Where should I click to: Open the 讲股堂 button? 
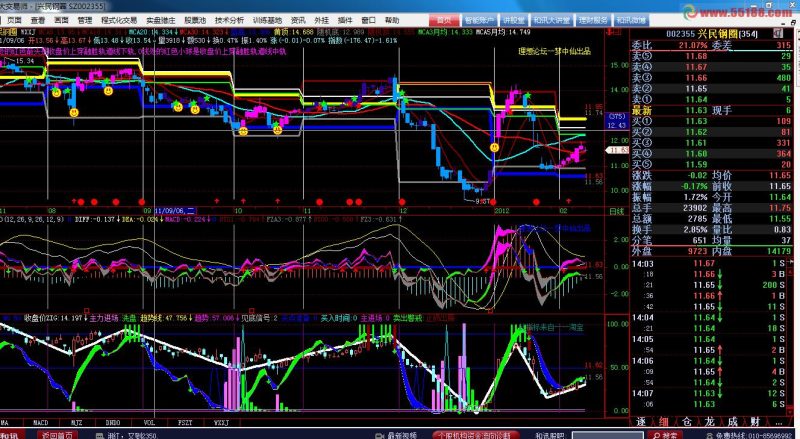pyautogui.click(x=514, y=20)
